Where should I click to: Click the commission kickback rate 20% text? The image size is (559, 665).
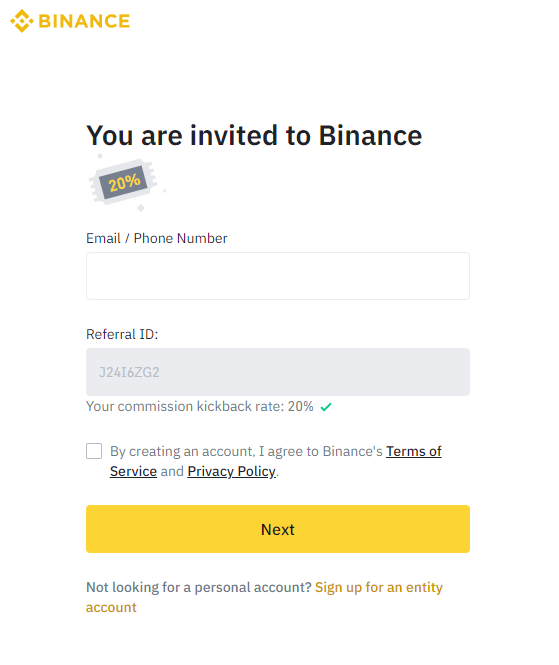(200, 406)
